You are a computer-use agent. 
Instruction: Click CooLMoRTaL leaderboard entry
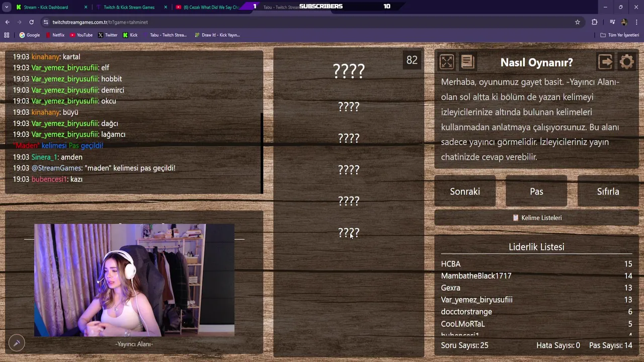pyautogui.click(x=463, y=324)
